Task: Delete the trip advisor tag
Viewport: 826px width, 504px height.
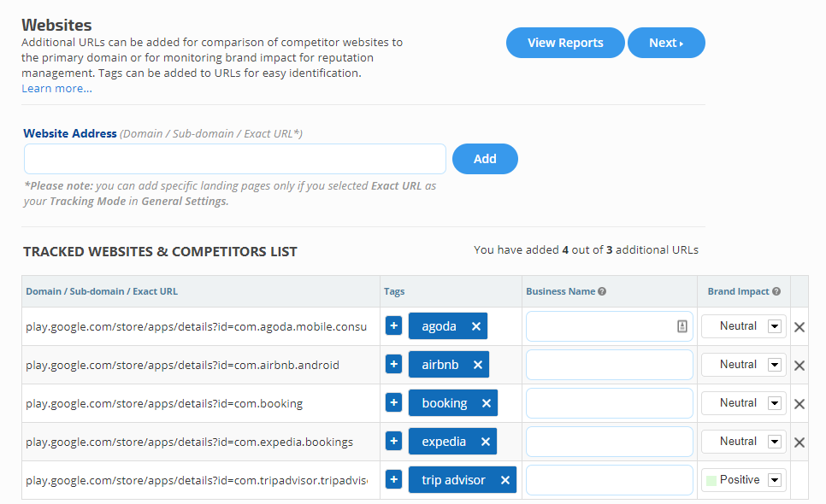Action: pyautogui.click(x=505, y=480)
